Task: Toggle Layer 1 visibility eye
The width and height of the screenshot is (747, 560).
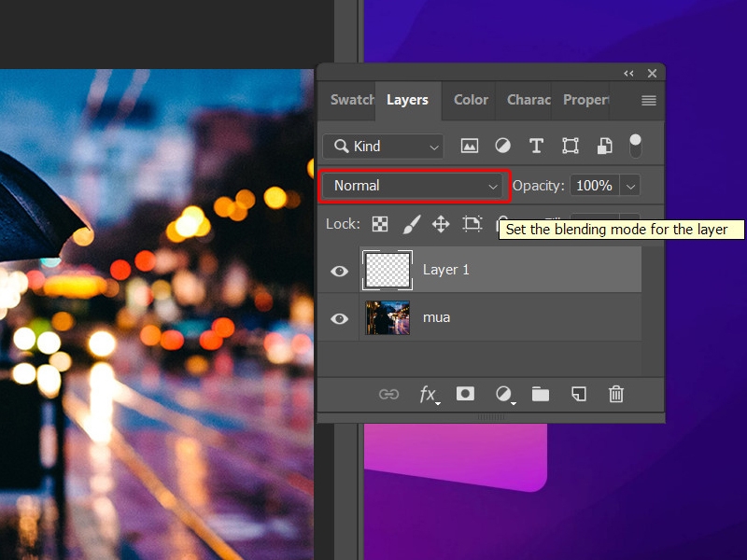Action: (x=339, y=270)
